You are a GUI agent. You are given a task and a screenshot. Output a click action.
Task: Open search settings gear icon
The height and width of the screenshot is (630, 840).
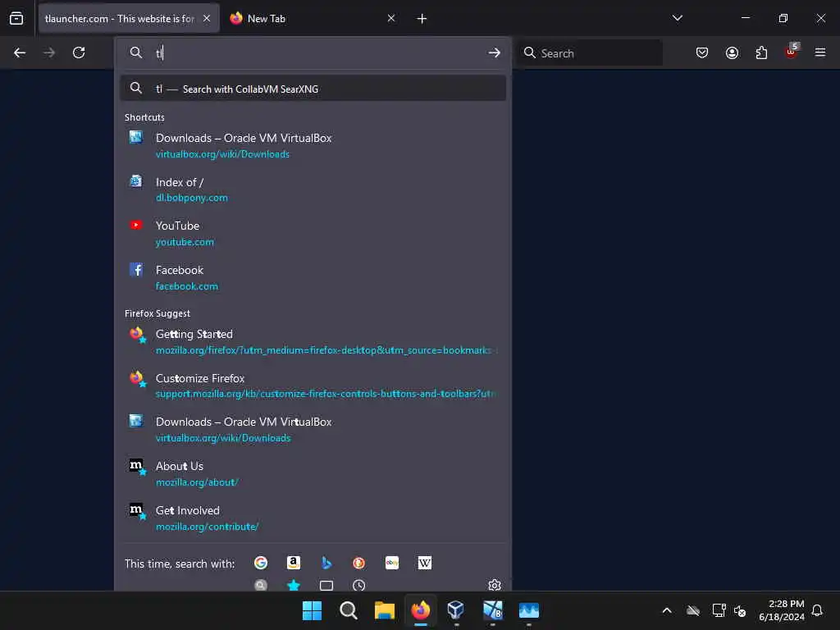pos(495,584)
